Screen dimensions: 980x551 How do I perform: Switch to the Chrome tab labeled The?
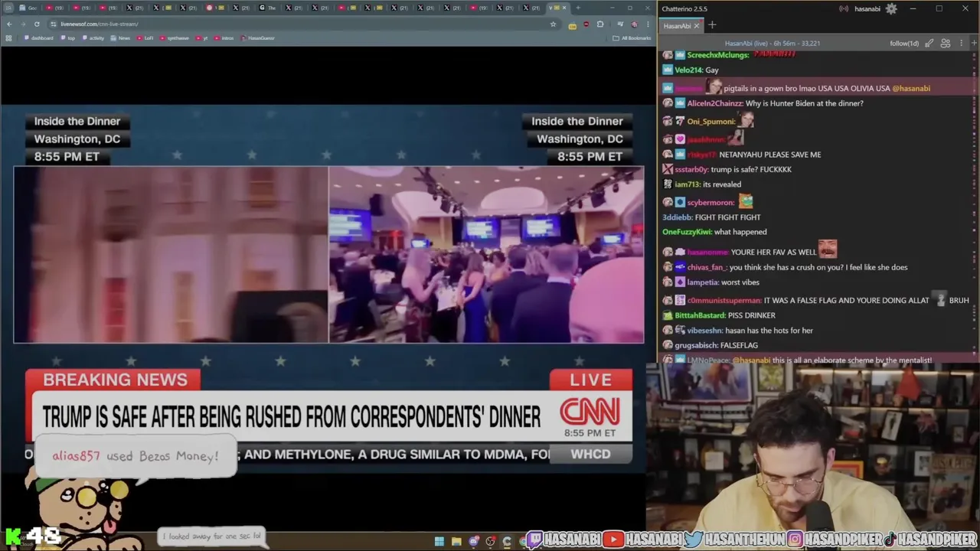[267, 8]
